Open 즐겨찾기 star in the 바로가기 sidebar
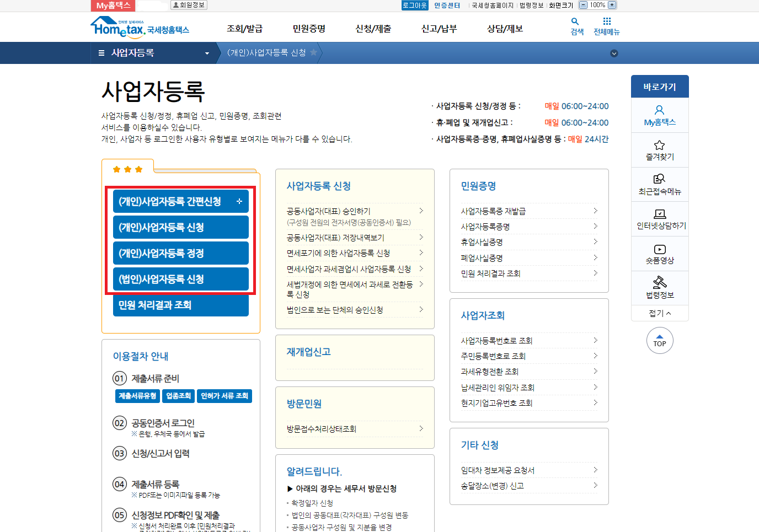Screen dimensions: 759x532 [x=660, y=151]
